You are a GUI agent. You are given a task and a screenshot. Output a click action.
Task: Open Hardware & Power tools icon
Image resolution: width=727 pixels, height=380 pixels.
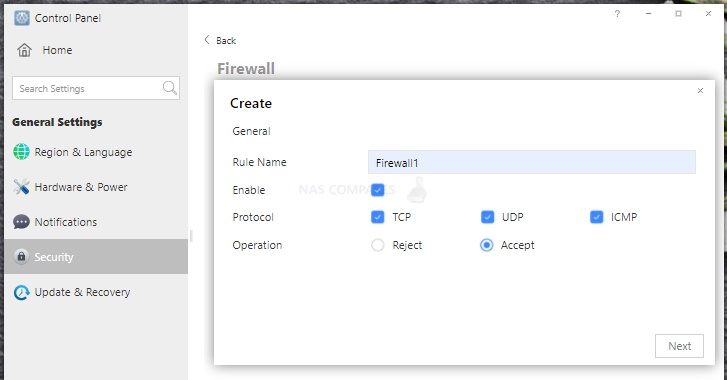[21, 187]
